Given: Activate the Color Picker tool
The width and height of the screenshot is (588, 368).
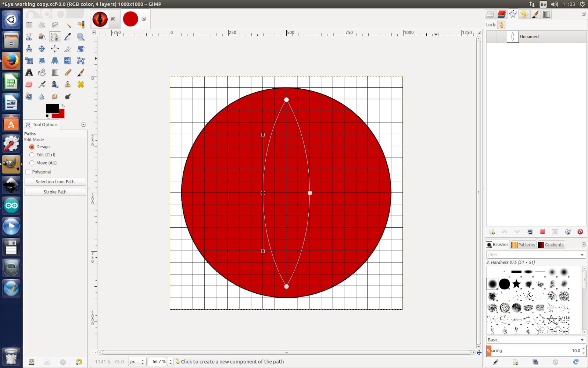Looking at the screenshot, I should click(67, 36).
